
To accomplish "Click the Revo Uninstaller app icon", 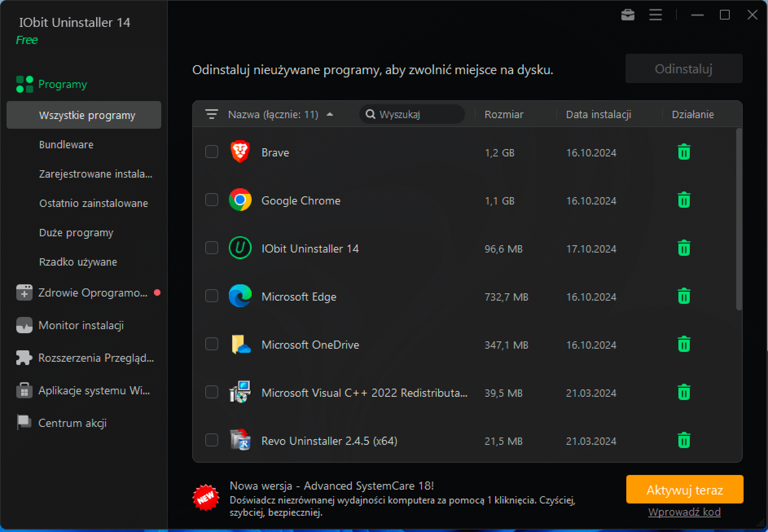I will [x=240, y=440].
